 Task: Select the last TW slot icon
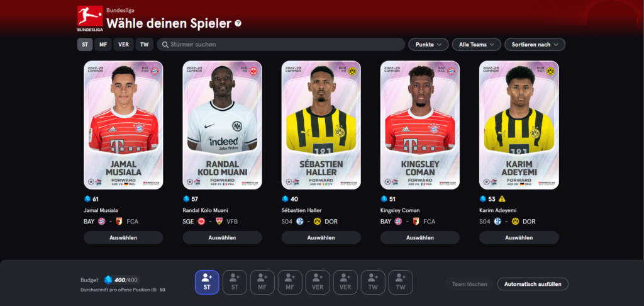401,282
